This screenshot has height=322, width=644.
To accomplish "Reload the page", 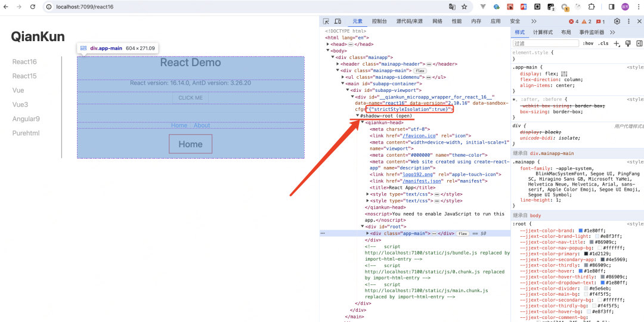I will [x=33, y=7].
